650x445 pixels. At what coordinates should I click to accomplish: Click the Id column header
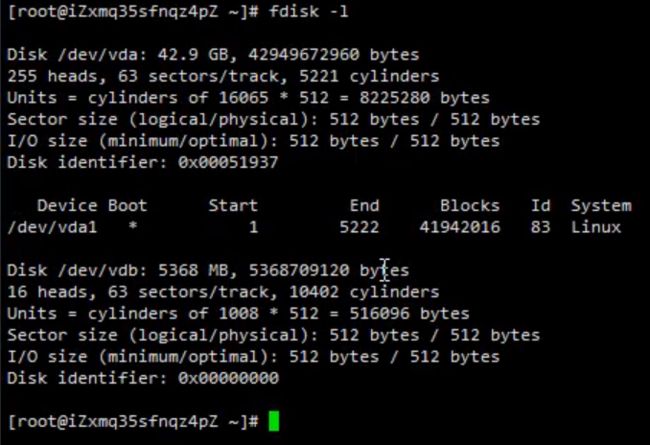coord(541,206)
